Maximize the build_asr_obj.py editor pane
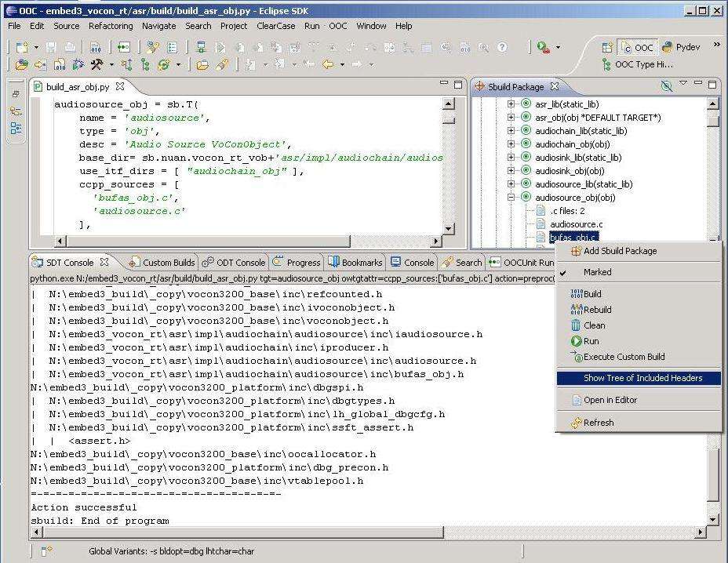Screen dimensions: 728x563 pos(458,84)
